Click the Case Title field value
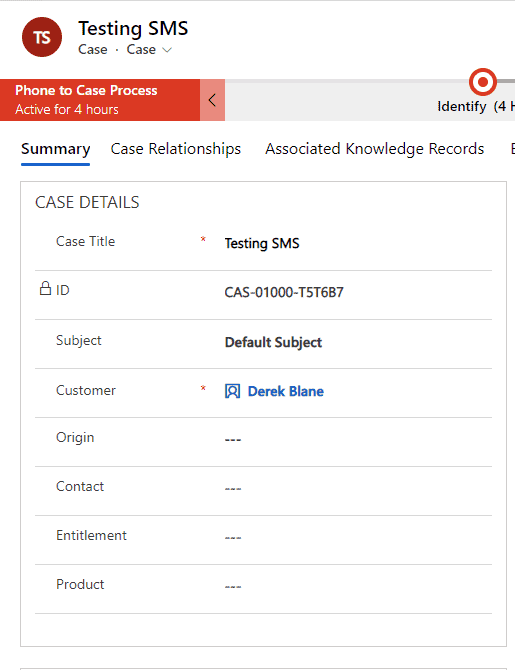 358,244
